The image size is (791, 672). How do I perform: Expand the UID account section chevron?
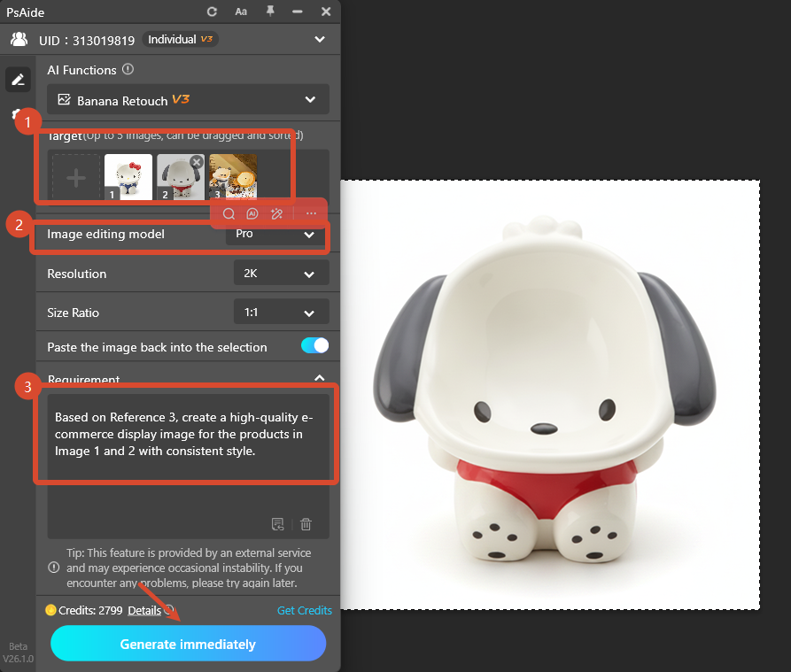(320, 40)
